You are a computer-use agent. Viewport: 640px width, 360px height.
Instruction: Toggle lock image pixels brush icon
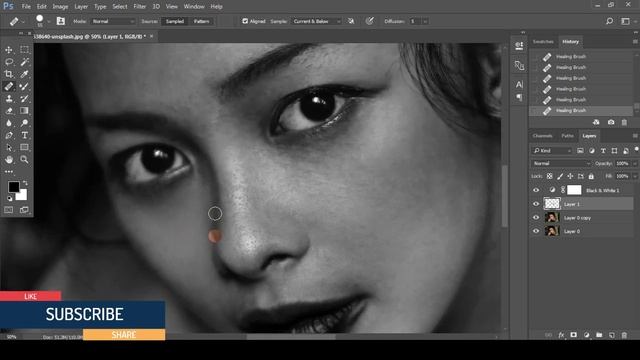pos(560,176)
